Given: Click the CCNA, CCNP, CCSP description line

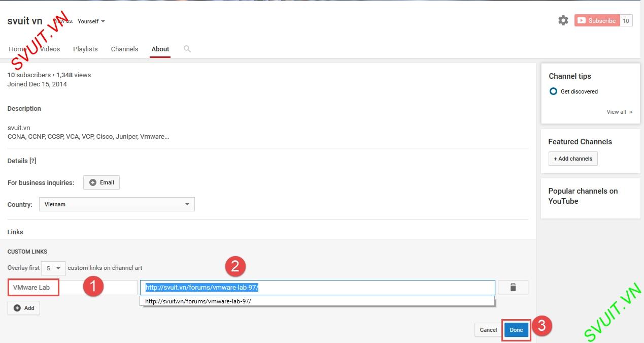Looking at the screenshot, I should click(88, 137).
